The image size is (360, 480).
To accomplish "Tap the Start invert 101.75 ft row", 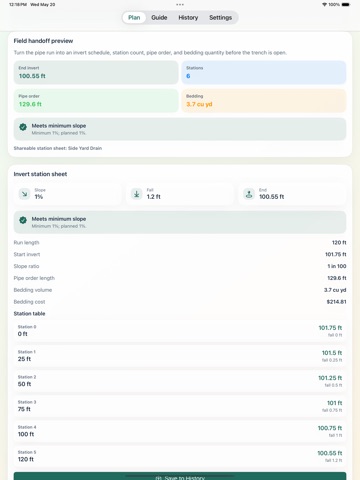I will (x=180, y=254).
